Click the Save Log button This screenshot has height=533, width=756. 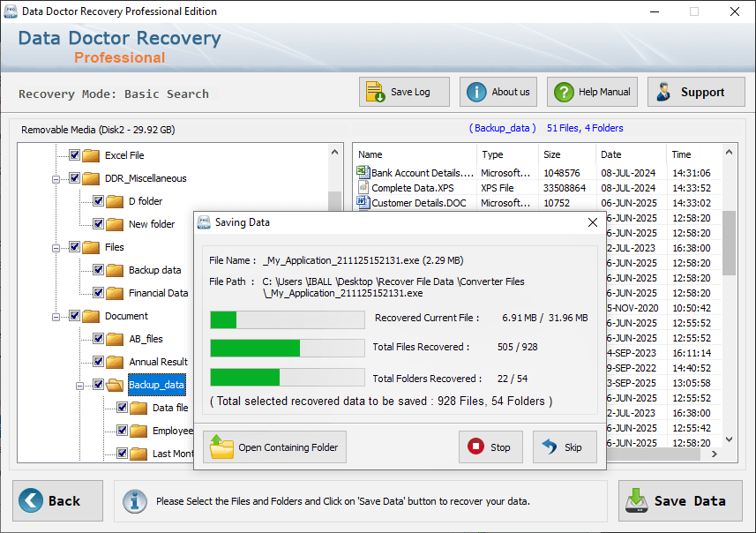(x=404, y=92)
